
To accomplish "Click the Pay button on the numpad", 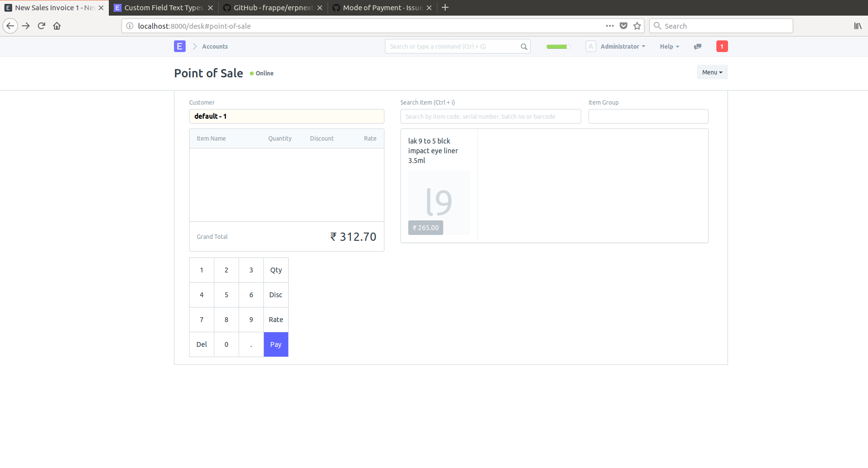I will pyautogui.click(x=276, y=344).
